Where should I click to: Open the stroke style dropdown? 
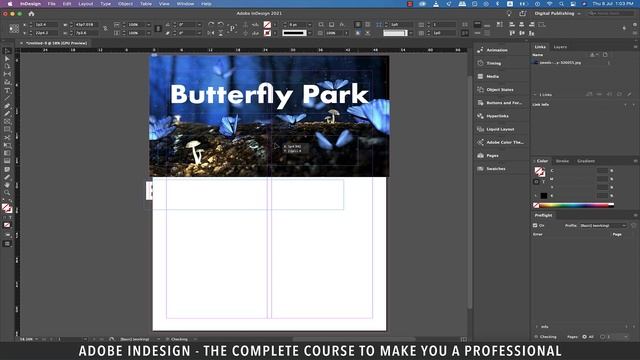click(x=309, y=33)
